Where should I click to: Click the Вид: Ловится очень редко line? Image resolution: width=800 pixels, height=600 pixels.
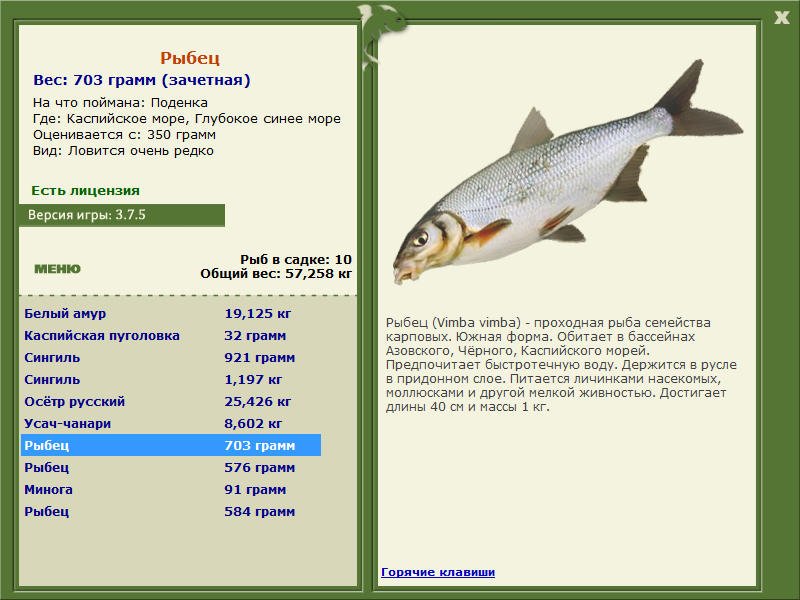pyautogui.click(x=123, y=151)
